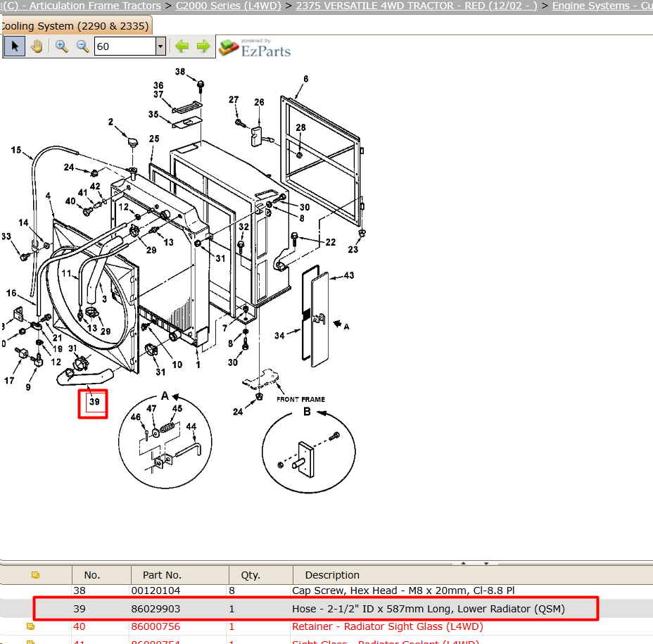The image size is (653, 644).
Task: Click callout 6 on the diagram
Action: pos(305,79)
